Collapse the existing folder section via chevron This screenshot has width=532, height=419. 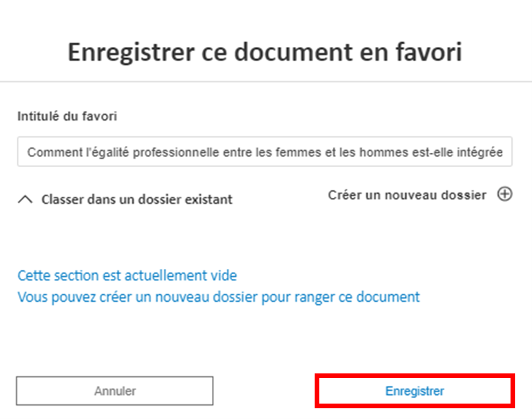25,199
